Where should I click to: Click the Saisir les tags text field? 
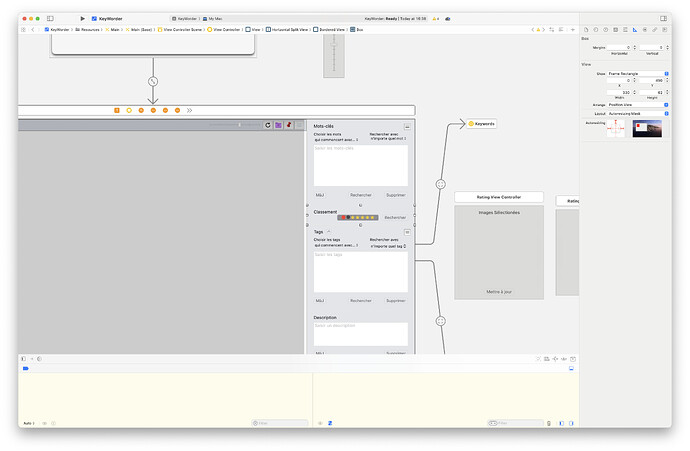click(x=360, y=271)
